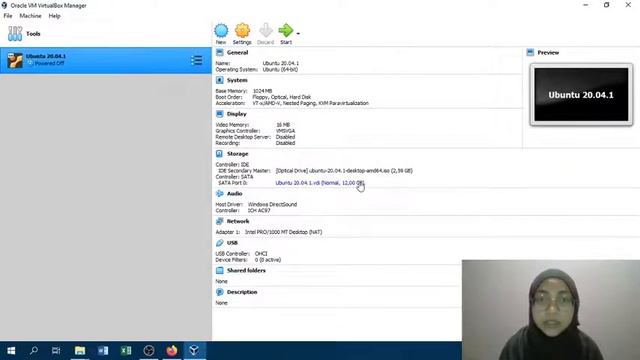Open File Explorer from the taskbar
Screen dimensions: 640x360
80,351
